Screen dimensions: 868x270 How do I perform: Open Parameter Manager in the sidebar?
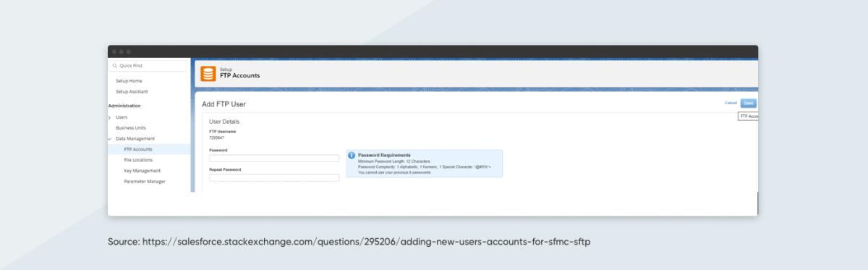coord(144,181)
